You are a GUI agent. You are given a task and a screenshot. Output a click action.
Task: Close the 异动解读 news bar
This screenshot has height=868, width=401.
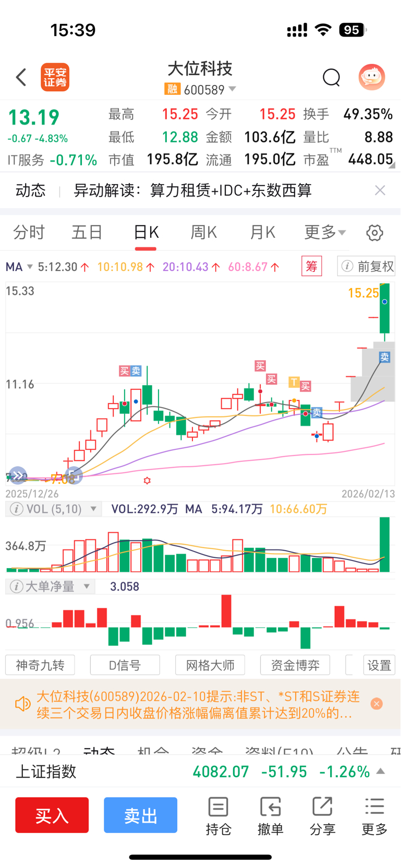[x=380, y=190]
